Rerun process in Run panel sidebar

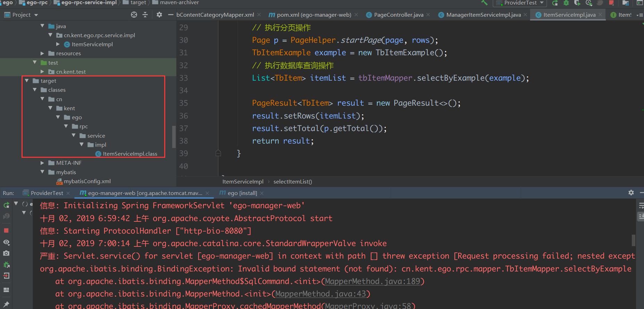tap(6, 205)
